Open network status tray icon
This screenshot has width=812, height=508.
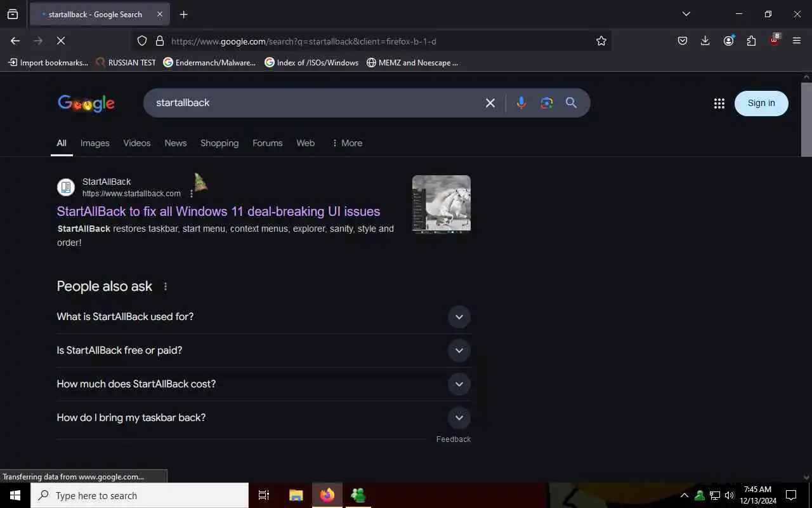coord(714,495)
